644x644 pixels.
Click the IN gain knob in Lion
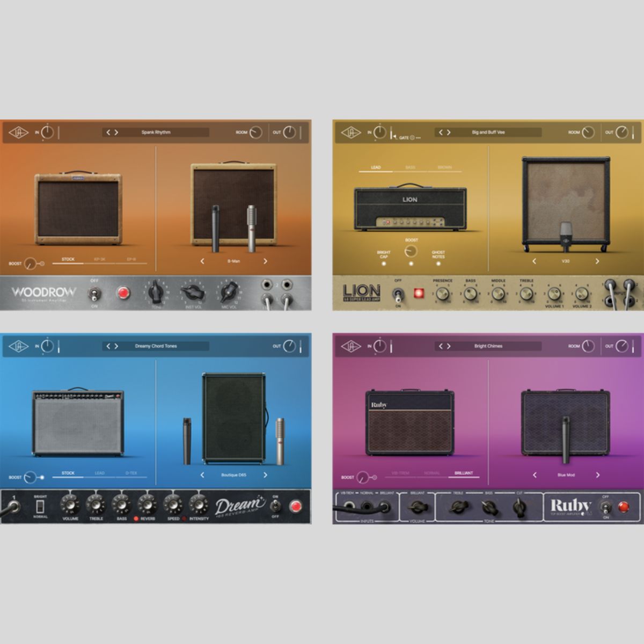[380, 133]
